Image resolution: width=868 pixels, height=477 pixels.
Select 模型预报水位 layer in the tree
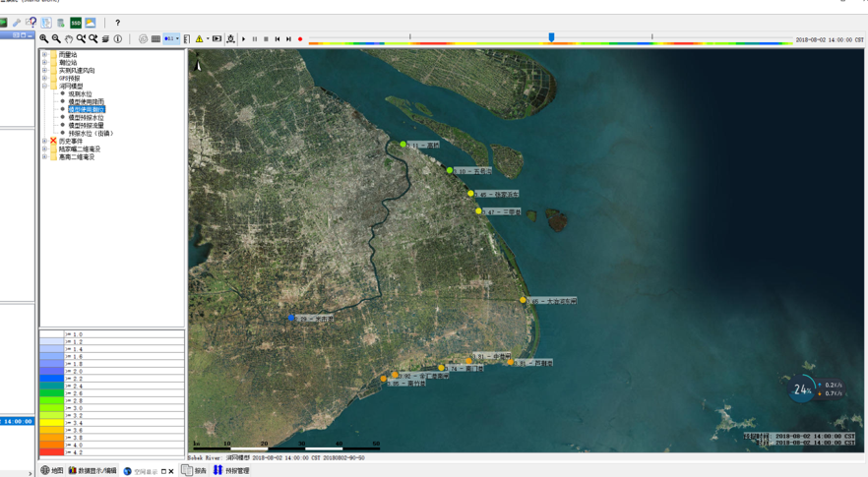[86, 118]
